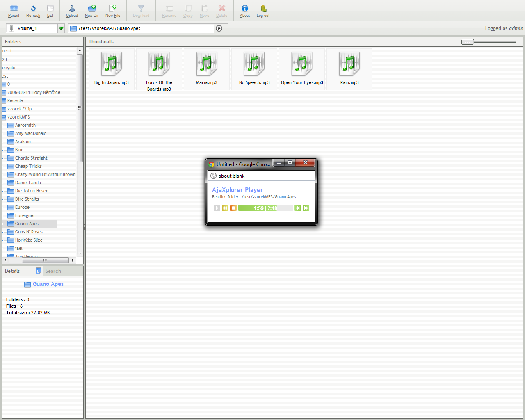Viewport: 525px width, 420px height.
Task: Go to the Parent folder
Action: [14, 11]
